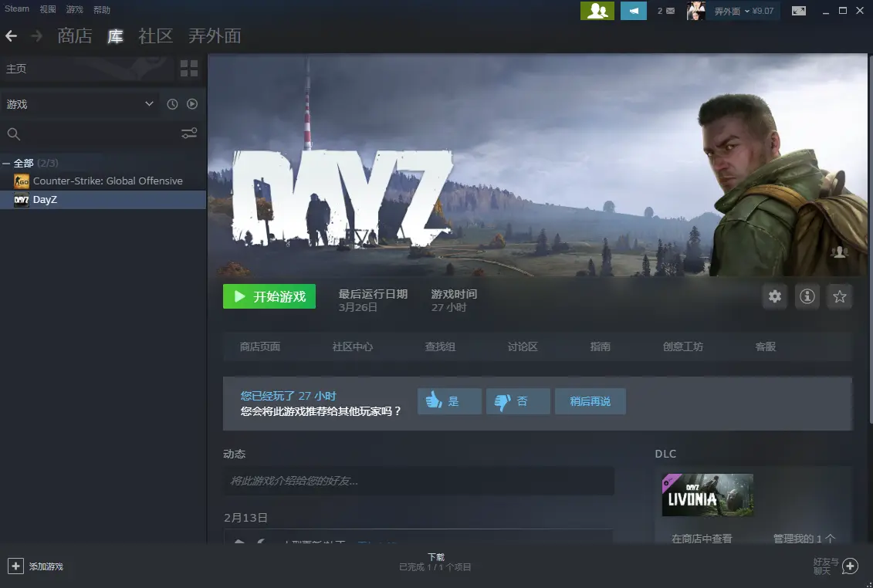Open the 指南 link
The height and width of the screenshot is (588, 873).
[601, 346]
